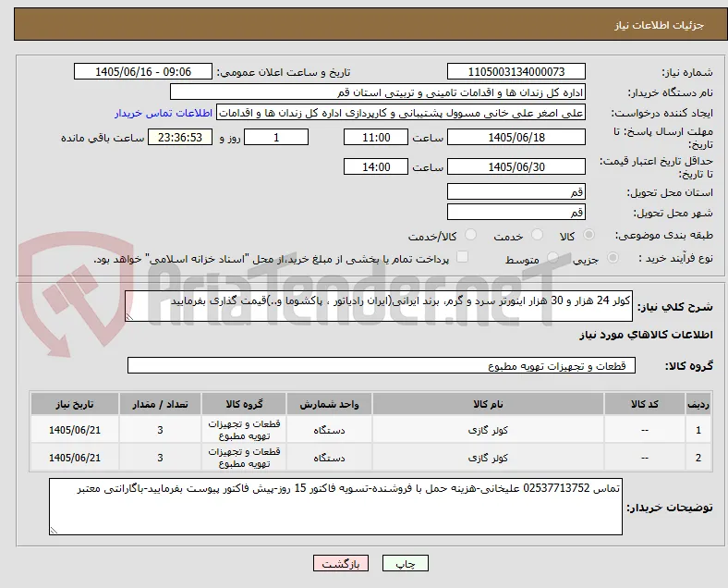Click the توضیحات خریدار text area
Image resolution: width=728 pixels, height=588 pixels.
(x=335, y=507)
